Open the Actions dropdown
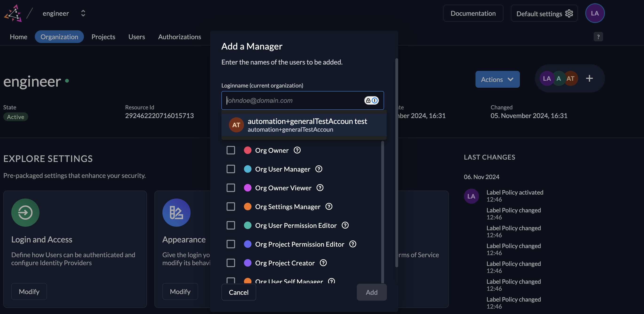Screen dimensions: 644x314 point(497,79)
